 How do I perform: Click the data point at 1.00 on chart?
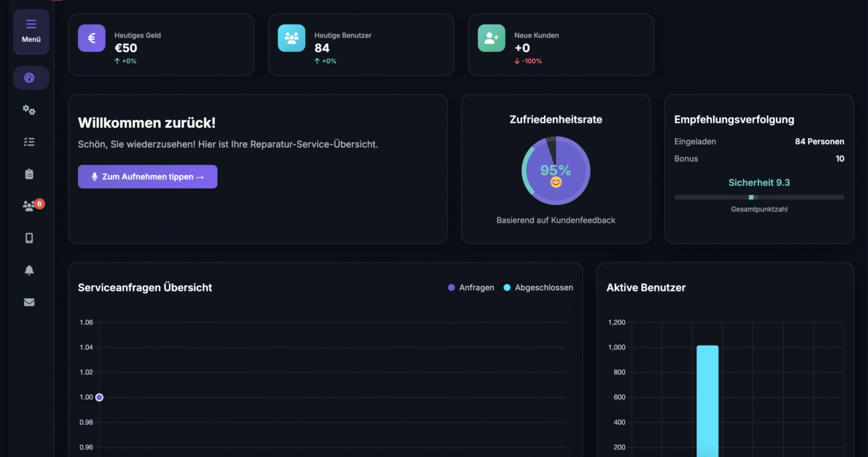click(99, 397)
